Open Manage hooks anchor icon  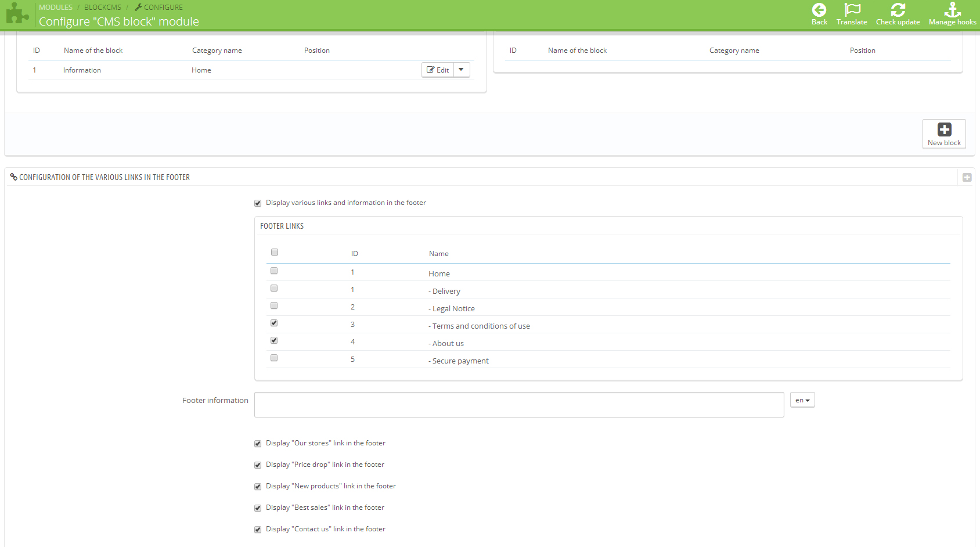pos(952,10)
